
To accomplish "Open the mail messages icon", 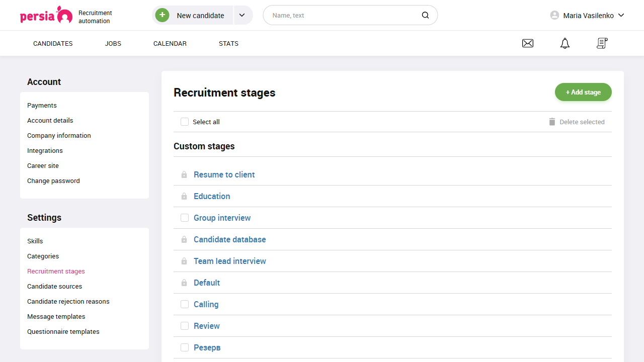I will point(527,43).
